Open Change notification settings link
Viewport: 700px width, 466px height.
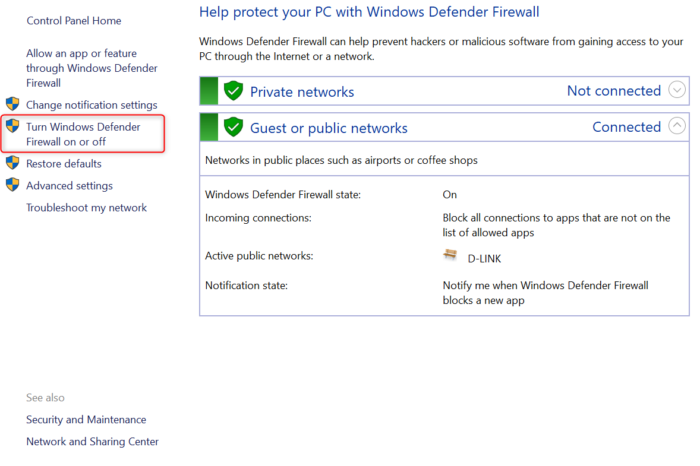pos(92,105)
